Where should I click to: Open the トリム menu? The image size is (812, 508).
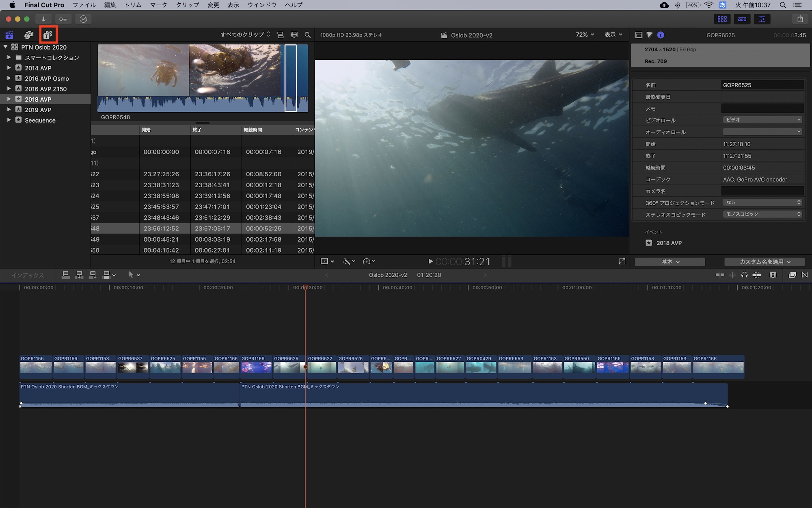coord(133,5)
